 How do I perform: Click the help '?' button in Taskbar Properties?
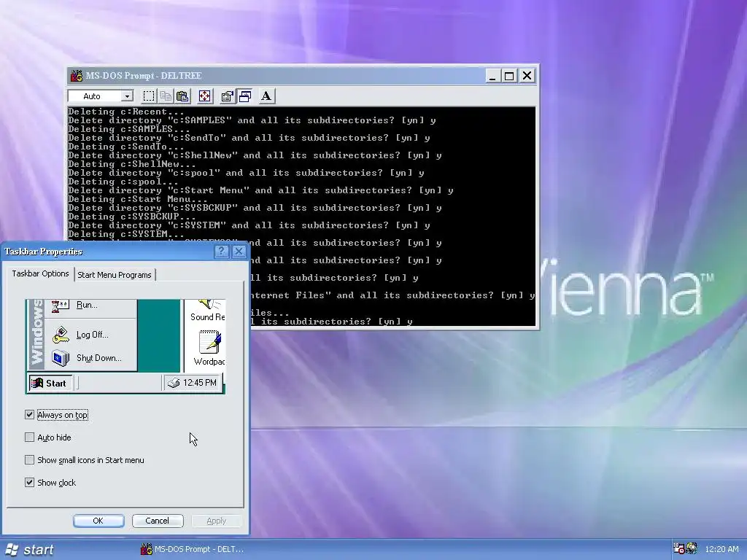coord(222,252)
